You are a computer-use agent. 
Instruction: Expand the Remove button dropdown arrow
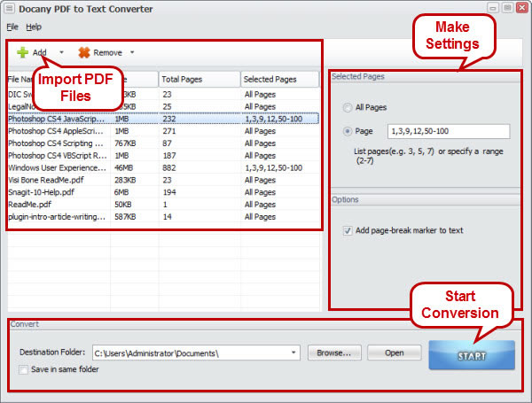pos(132,52)
